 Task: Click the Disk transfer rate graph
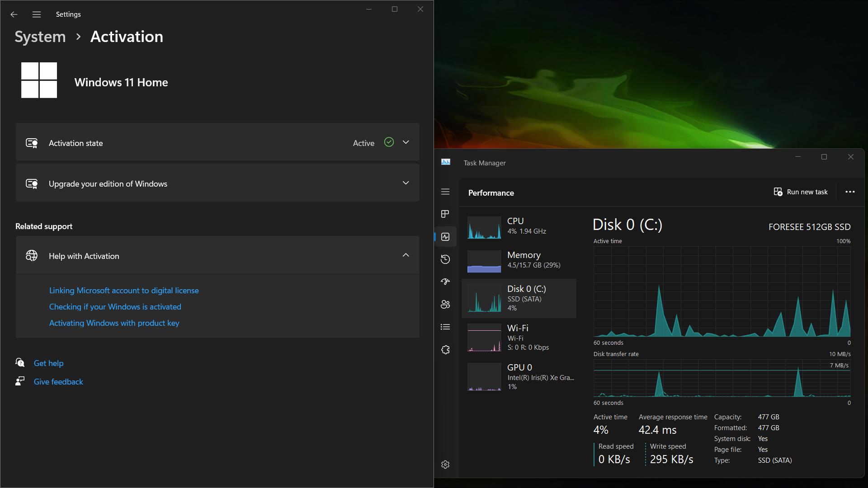point(722,378)
